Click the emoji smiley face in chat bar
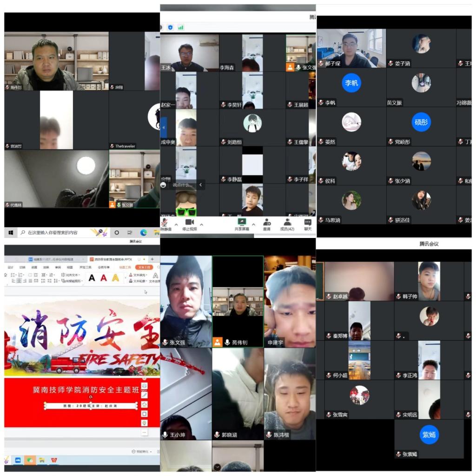Screen dimensions: 476x476 tap(164, 185)
